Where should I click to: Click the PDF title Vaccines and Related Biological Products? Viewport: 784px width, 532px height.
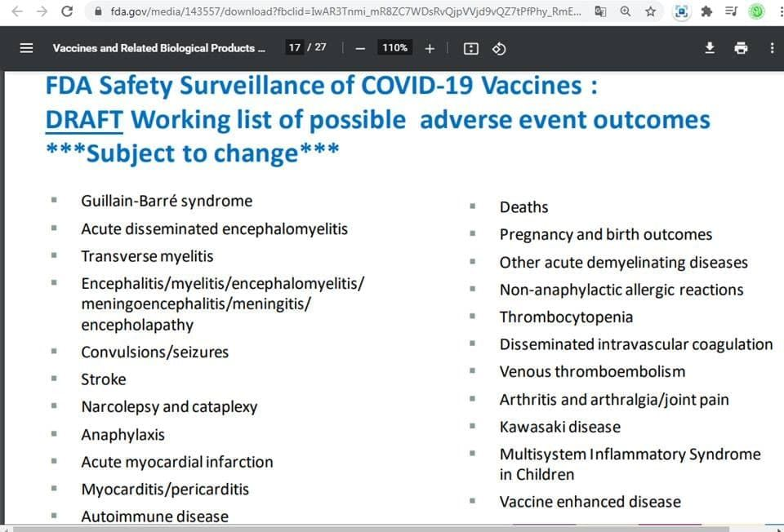pyautogui.click(x=159, y=48)
